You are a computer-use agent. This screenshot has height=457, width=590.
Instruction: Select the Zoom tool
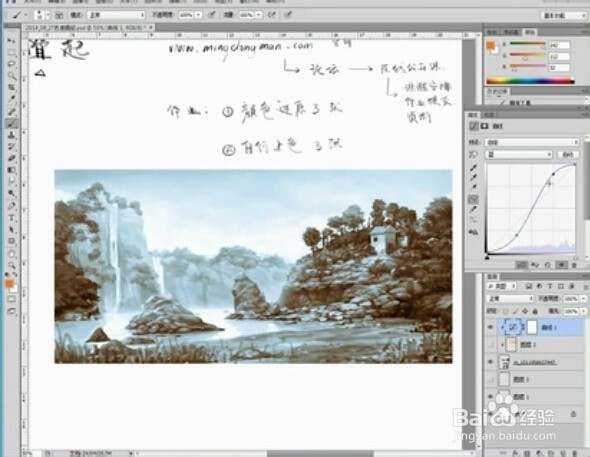pyautogui.click(x=12, y=265)
